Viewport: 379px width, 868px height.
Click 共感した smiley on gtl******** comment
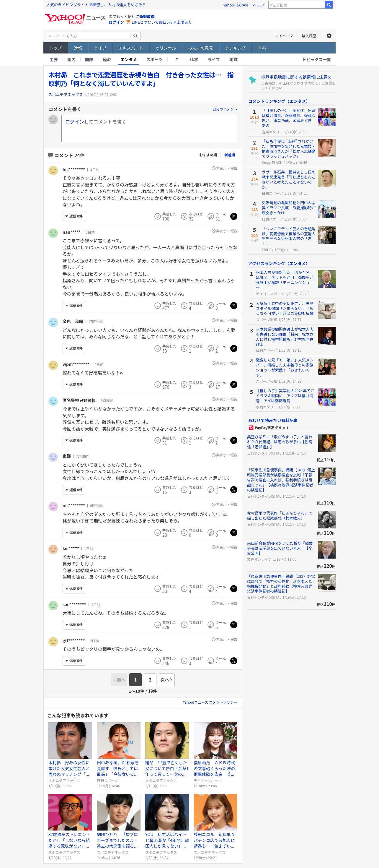click(157, 661)
